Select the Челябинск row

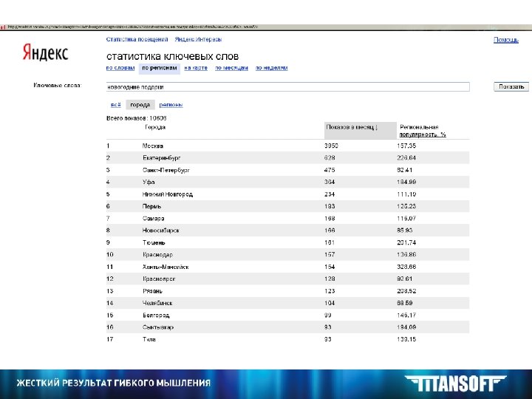(287, 303)
